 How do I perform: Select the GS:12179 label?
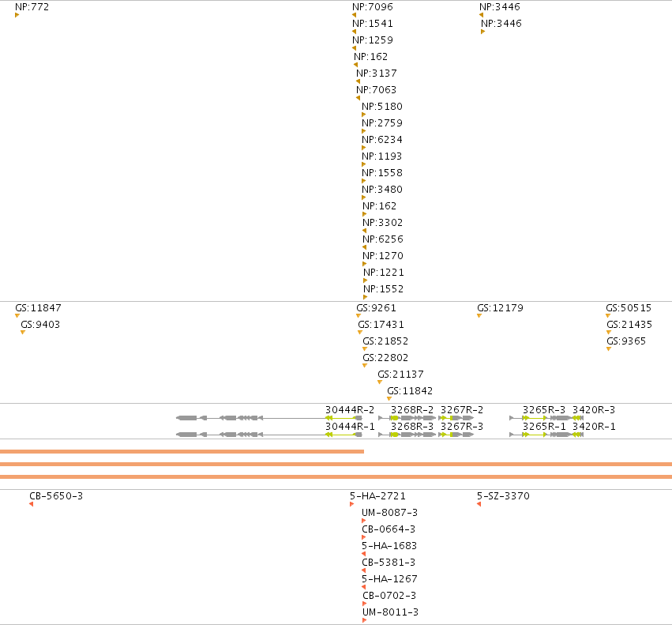(x=500, y=308)
